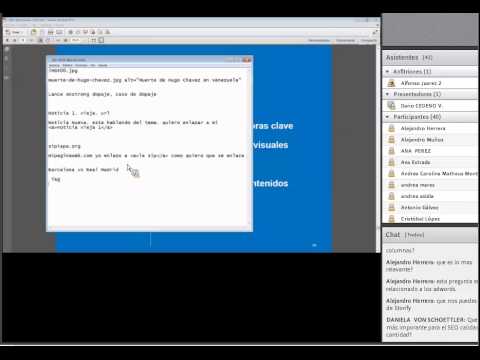
Task: Click slide text ending 'ntenidos'
Action: coord(270,183)
